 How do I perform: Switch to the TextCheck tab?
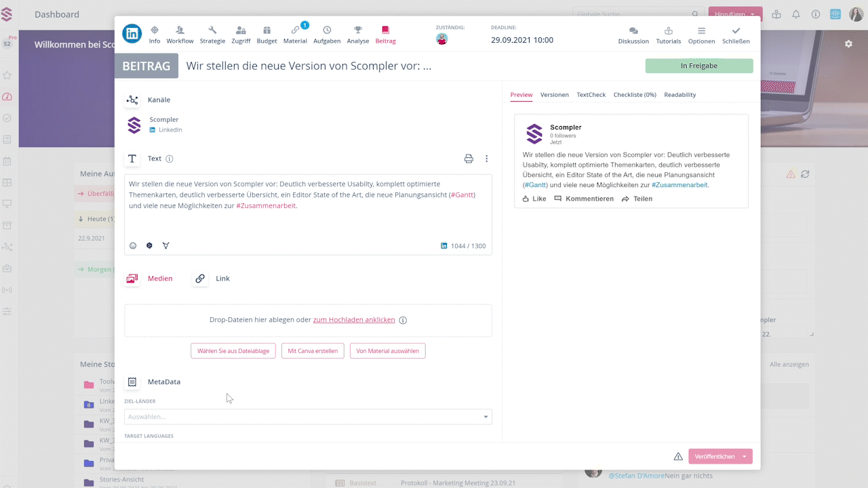591,95
